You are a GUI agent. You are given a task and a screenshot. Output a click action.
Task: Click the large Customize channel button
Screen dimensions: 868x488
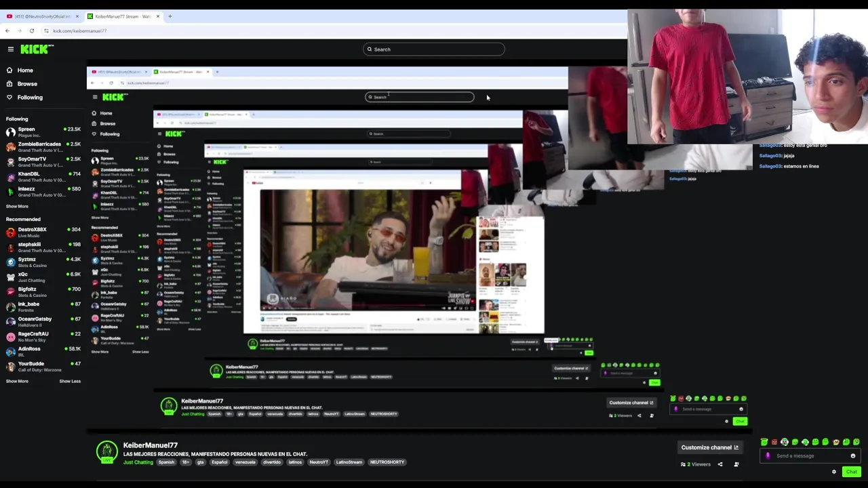pyautogui.click(x=709, y=447)
